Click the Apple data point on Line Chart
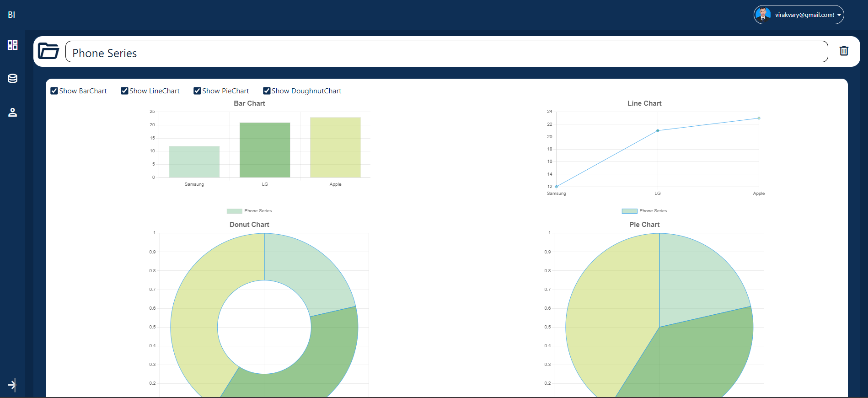 tap(759, 118)
